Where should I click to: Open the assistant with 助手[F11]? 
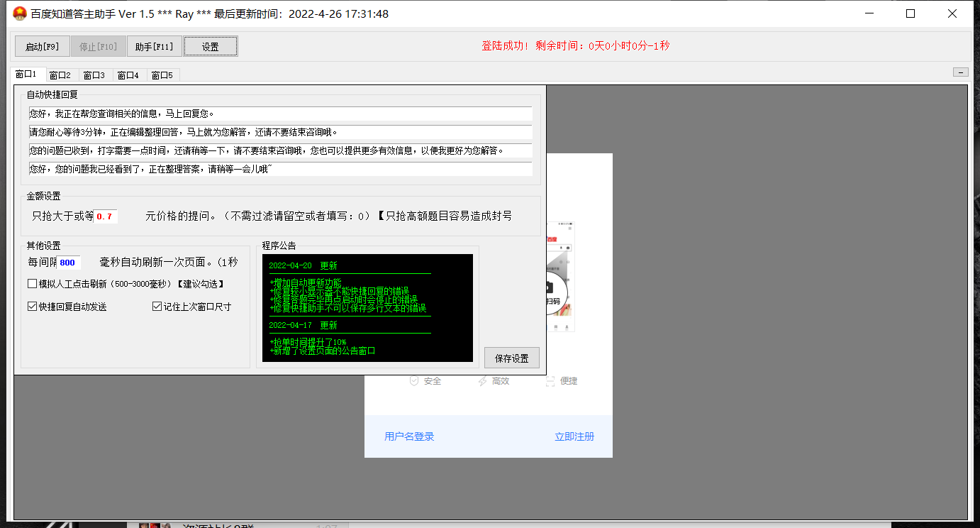click(x=155, y=45)
